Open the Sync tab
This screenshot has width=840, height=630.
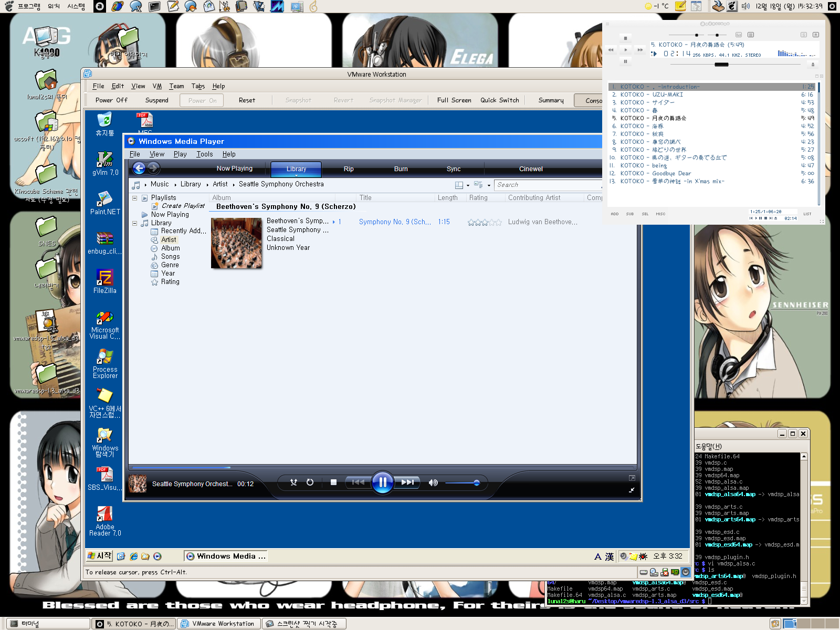pyautogui.click(x=454, y=169)
